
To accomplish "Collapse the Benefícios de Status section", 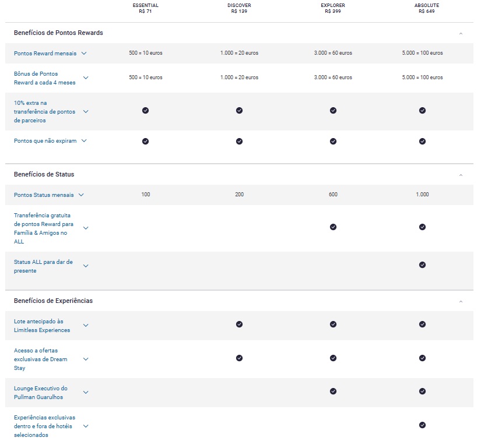I will 461,175.
